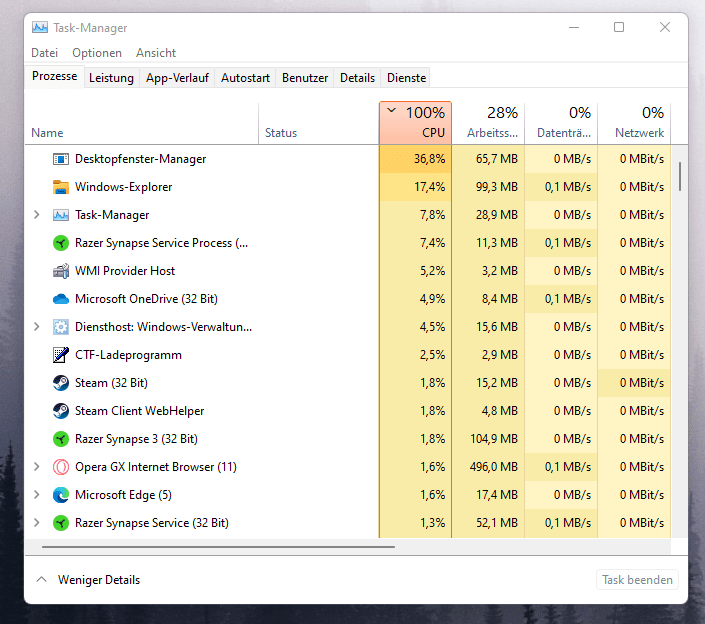Click the 65,7 MB memory value

(x=497, y=159)
